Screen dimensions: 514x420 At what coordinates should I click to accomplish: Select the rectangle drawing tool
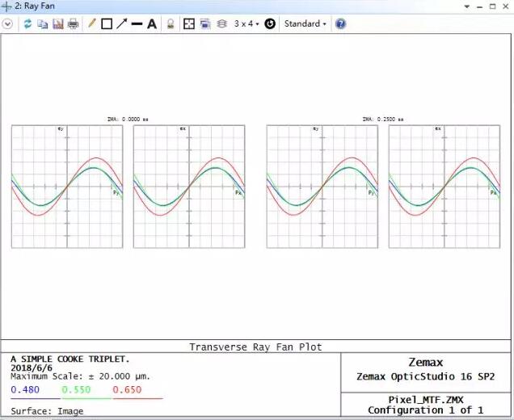tap(107, 23)
